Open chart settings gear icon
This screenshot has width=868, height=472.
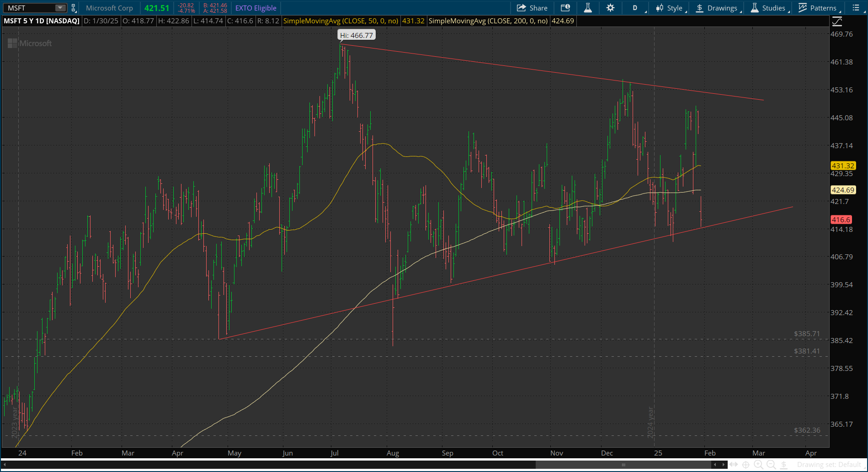(x=611, y=8)
